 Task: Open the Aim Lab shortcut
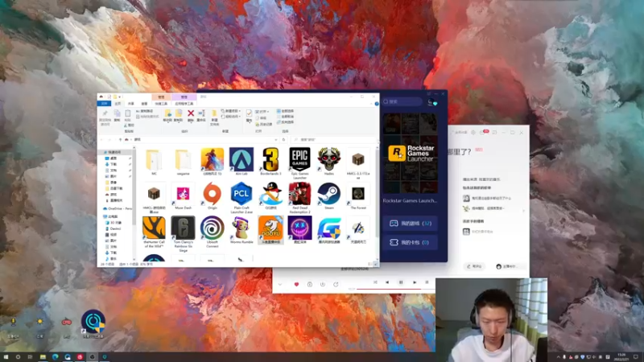(x=242, y=159)
